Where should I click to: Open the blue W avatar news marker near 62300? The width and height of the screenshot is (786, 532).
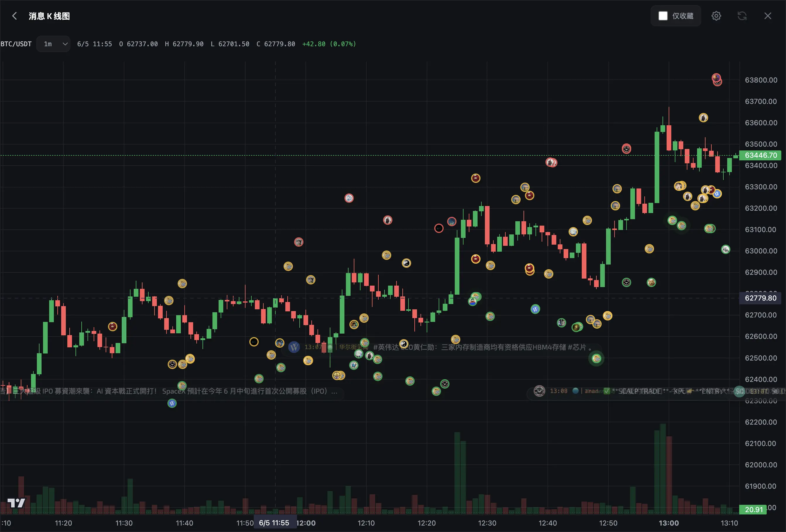coord(172,403)
